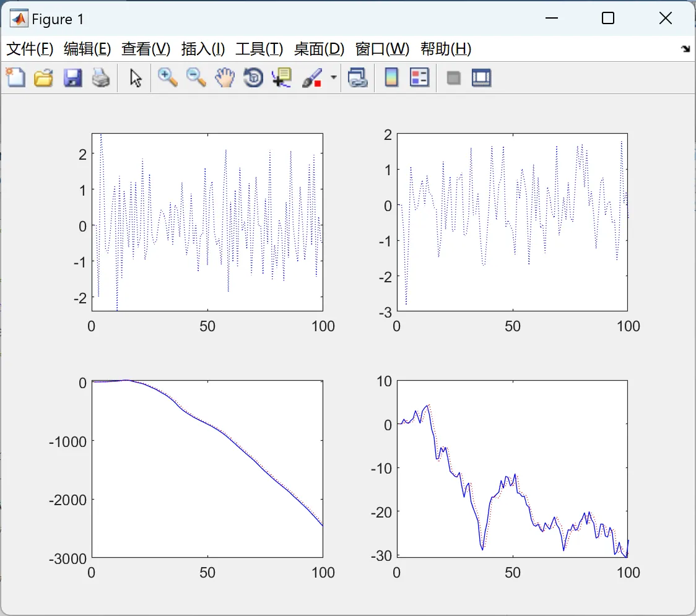Click the -3000 label on the bottom-left axis

(x=67, y=559)
